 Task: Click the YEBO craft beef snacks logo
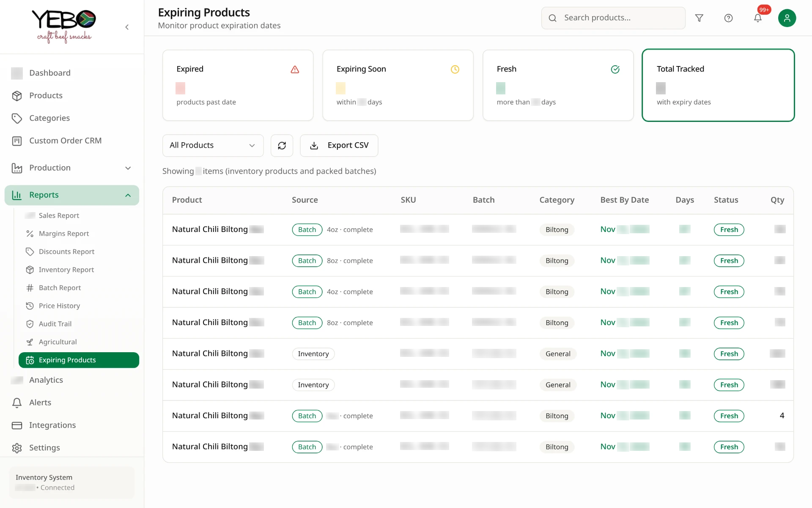(64, 26)
